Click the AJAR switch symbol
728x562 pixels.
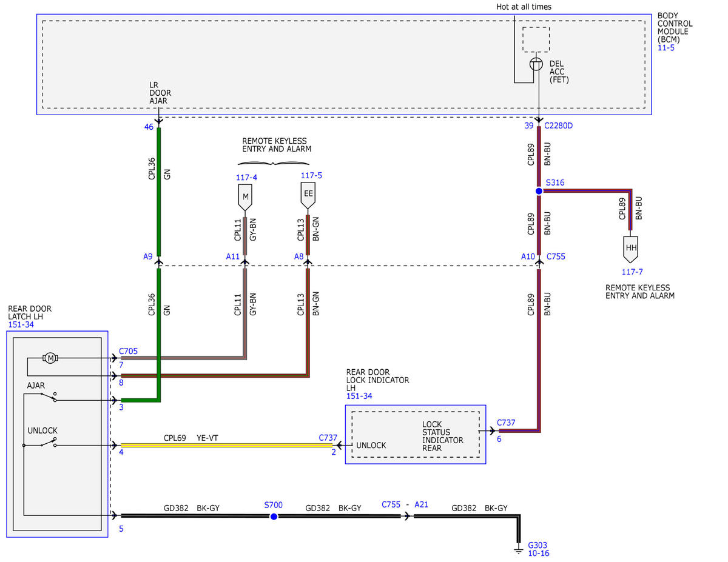click(47, 396)
